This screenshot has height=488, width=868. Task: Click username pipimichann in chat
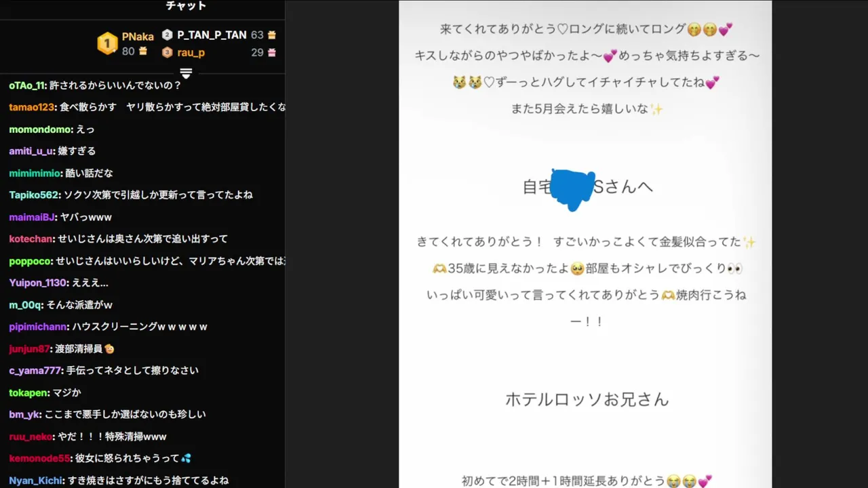point(39,327)
